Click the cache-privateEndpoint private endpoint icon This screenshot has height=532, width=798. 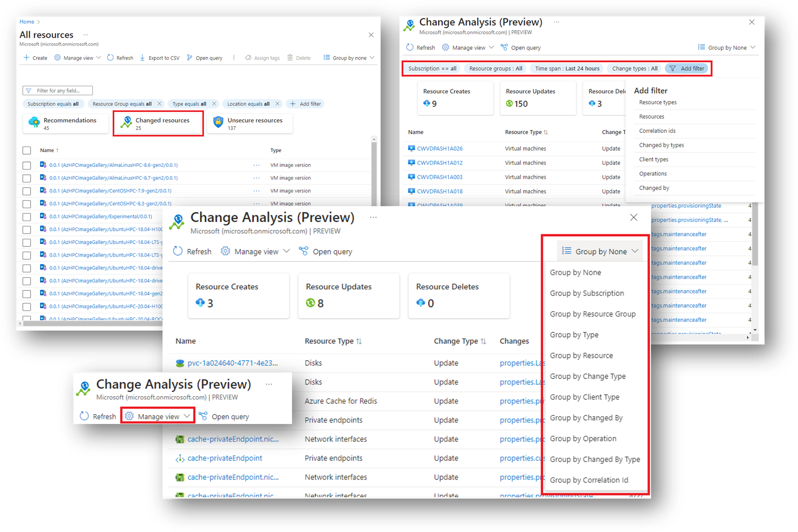(x=180, y=458)
